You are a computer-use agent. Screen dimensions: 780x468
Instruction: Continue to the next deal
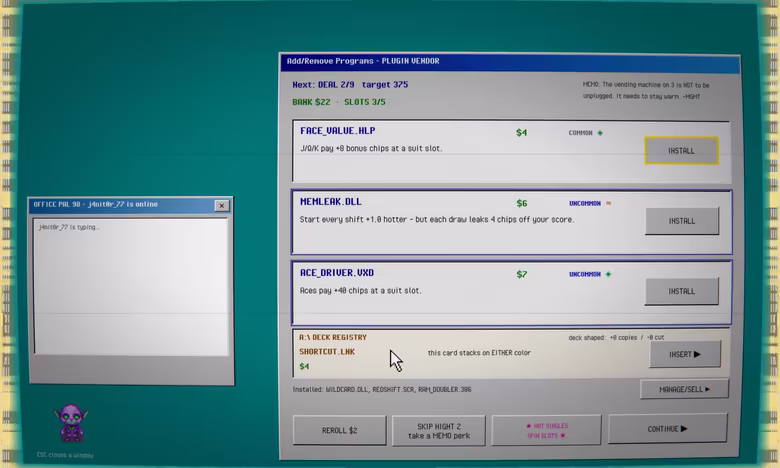[667, 429]
